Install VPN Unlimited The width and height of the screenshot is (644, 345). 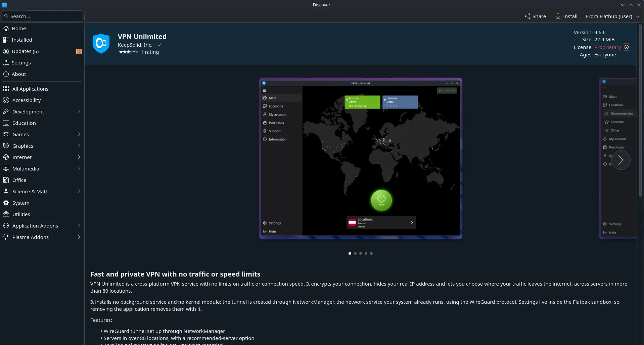(x=566, y=16)
